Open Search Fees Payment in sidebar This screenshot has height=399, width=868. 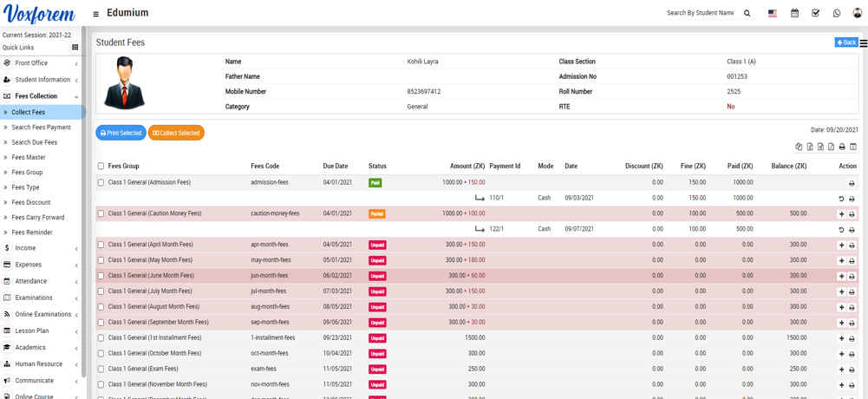41,128
